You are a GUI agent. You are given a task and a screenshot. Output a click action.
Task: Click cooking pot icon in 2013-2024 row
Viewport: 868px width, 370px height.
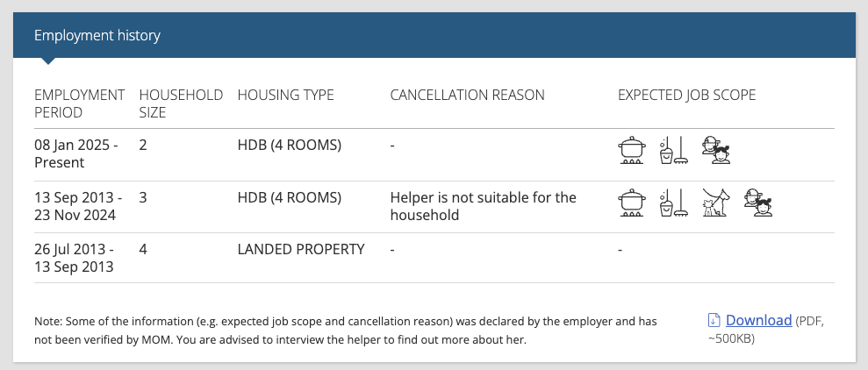pyautogui.click(x=632, y=203)
